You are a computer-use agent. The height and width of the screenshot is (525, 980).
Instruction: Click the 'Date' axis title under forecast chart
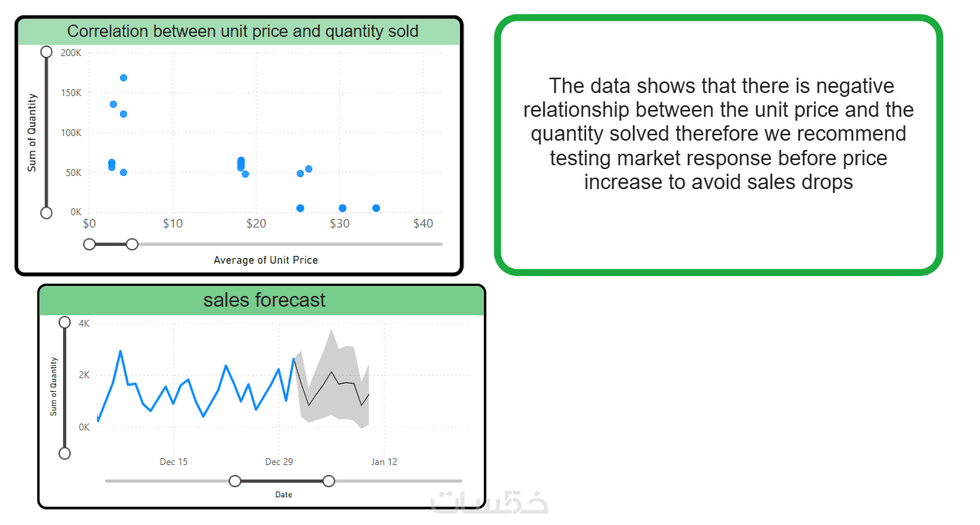coord(284,494)
